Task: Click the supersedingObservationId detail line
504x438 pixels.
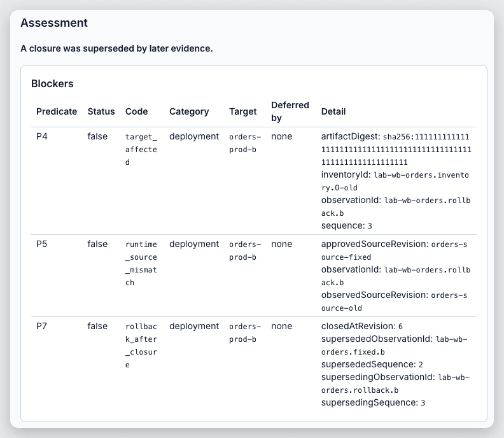Action: [x=395, y=383]
